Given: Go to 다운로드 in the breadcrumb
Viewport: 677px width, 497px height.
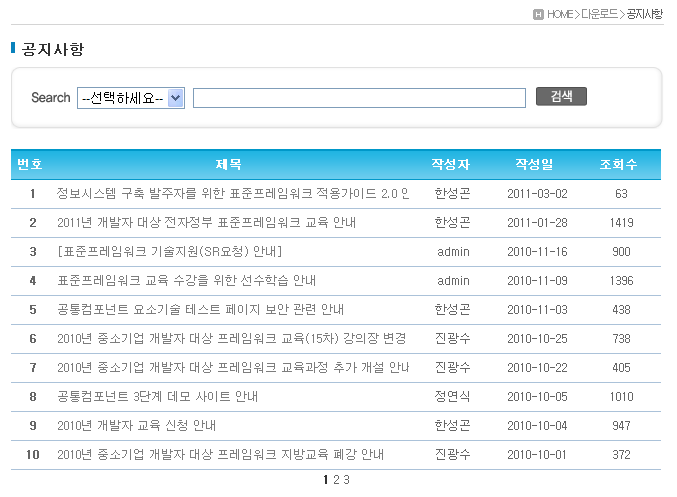Looking at the screenshot, I should [x=599, y=14].
